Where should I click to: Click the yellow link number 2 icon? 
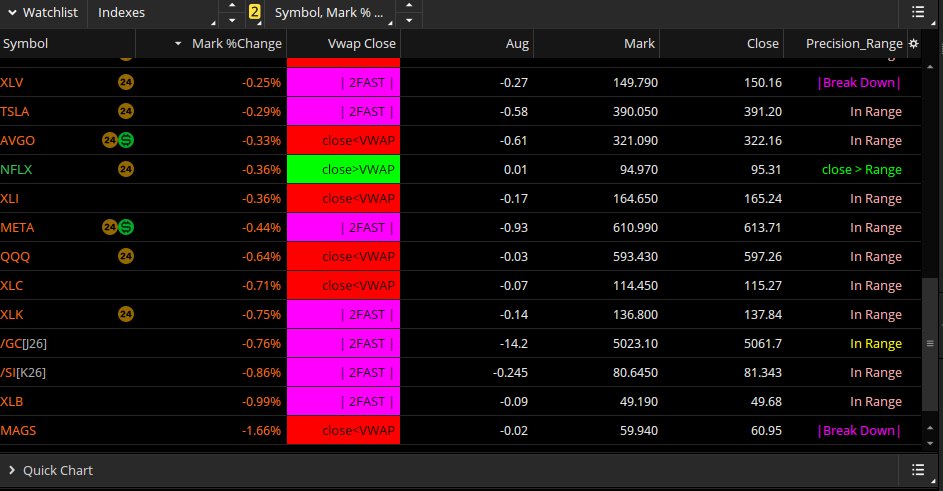pos(254,12)
